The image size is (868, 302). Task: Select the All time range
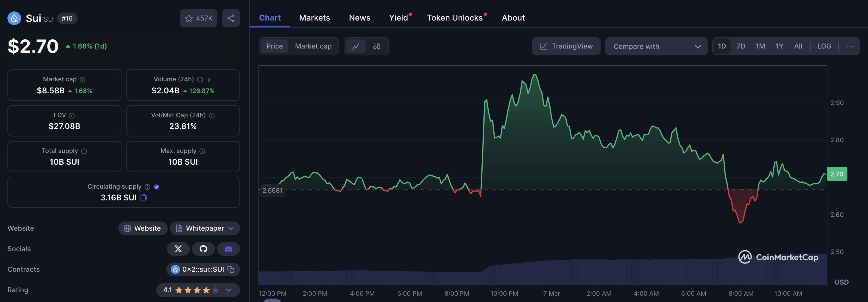pyautogui.click(x=798, y=46)
